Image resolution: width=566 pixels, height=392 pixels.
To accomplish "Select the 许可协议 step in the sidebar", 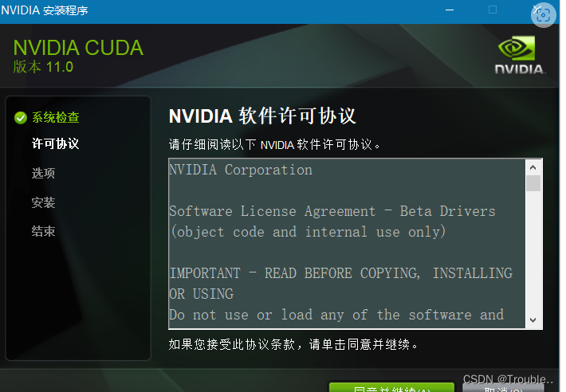I will coord(55,143).
